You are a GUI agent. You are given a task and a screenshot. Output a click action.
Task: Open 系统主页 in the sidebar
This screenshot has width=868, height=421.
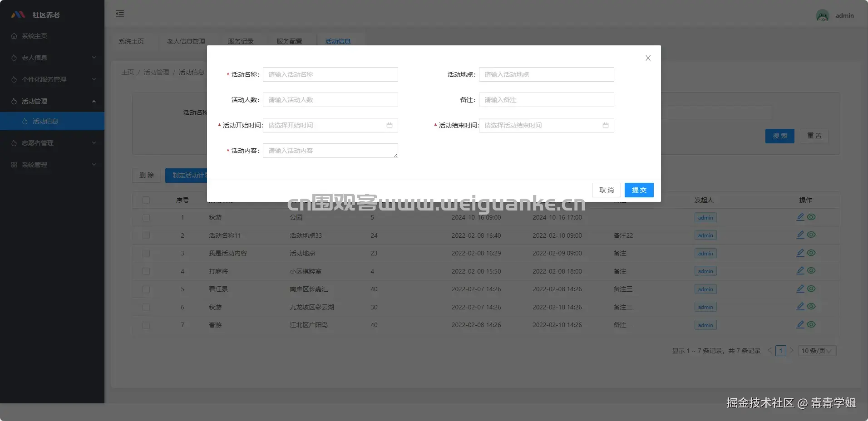[x=52, y=36]
